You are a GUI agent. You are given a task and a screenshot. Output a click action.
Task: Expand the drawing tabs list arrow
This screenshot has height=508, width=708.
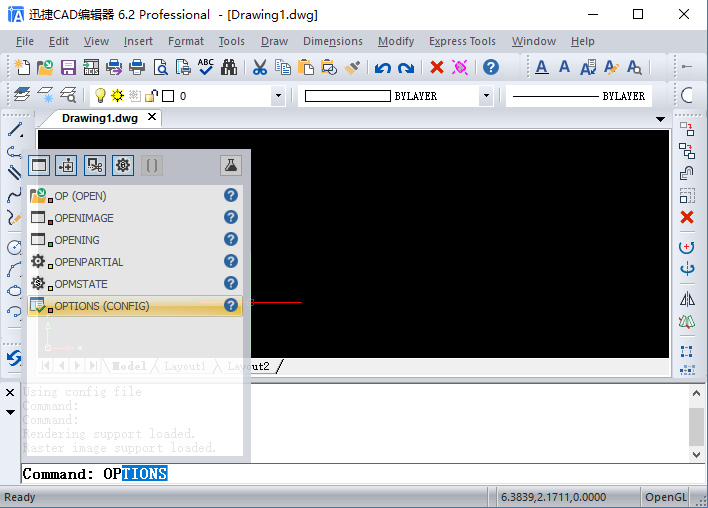(660, 119)
